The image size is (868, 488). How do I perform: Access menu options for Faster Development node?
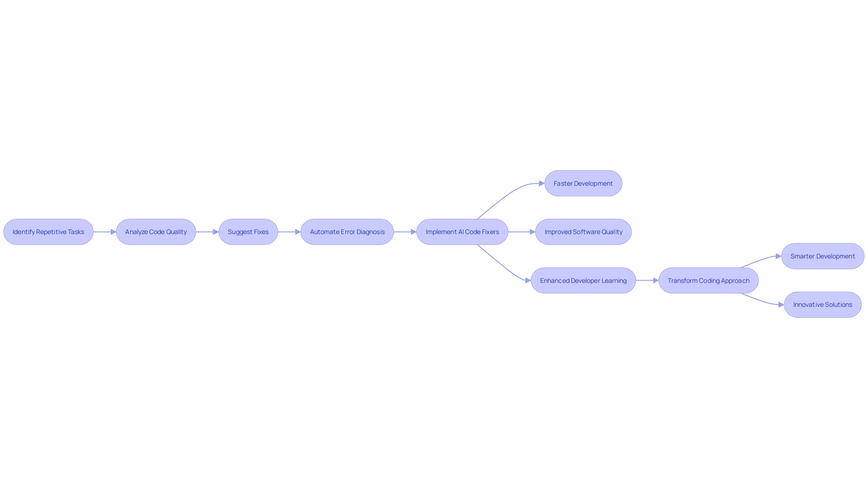[x=583, y=183]
